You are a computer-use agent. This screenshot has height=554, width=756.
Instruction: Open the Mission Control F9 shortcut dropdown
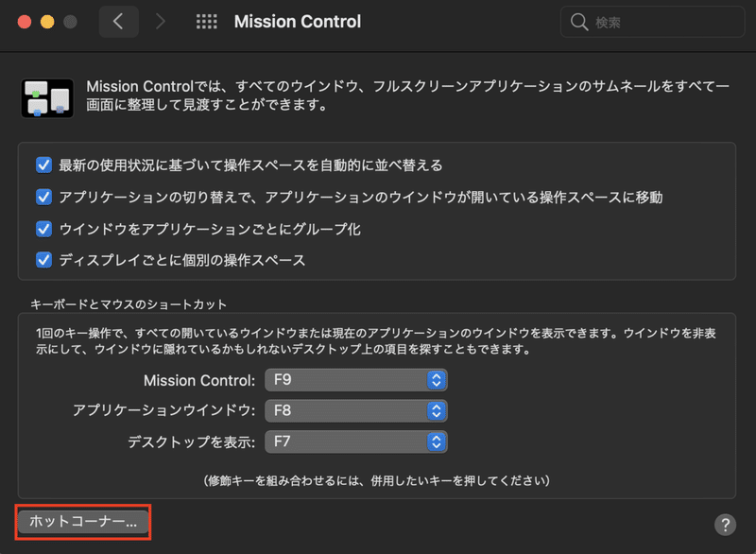(x=356, y=380)
